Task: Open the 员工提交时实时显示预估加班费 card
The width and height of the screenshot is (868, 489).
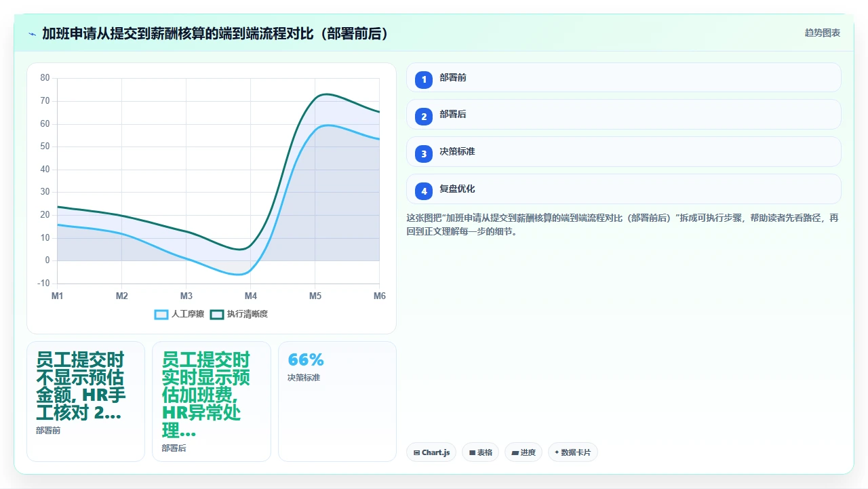Action: [x=212, y=402]
